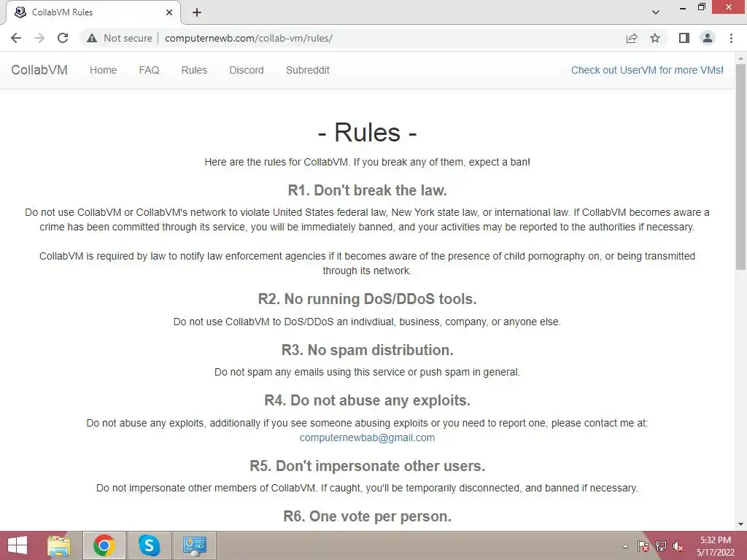Screen dimensions: 747x560
Task: Click the scrollbar down arrow
Action: click(x=740, y=524)
